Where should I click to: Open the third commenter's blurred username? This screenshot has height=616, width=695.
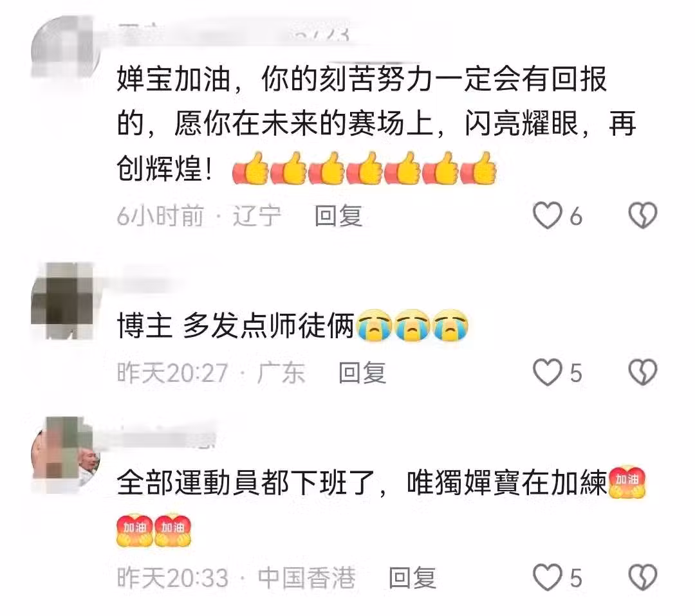pyautogui.click(x=167, y=436)
